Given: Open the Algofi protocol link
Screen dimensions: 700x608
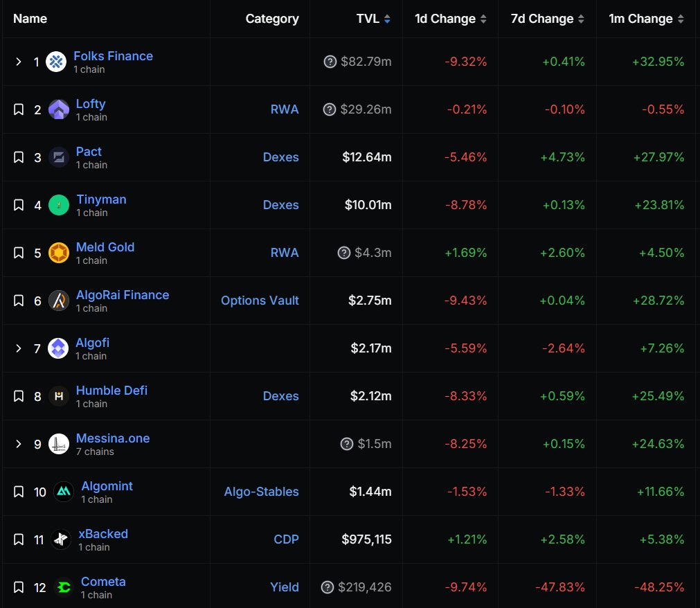Looking at the screenshot, I should pos(92,343).
